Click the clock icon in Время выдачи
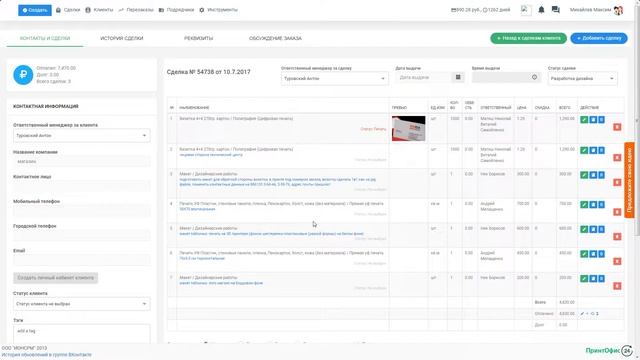Screen dimensions: 640x360 tap(534, 77)
